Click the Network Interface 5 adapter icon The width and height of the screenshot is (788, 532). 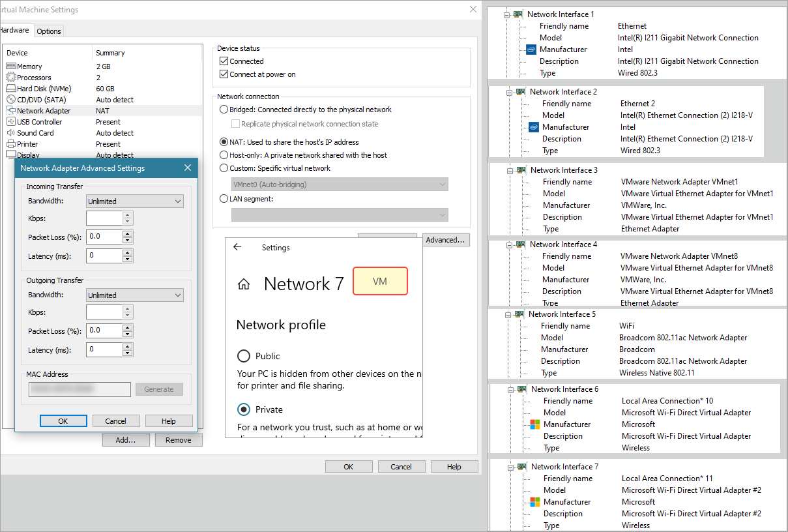coord(519,314)
